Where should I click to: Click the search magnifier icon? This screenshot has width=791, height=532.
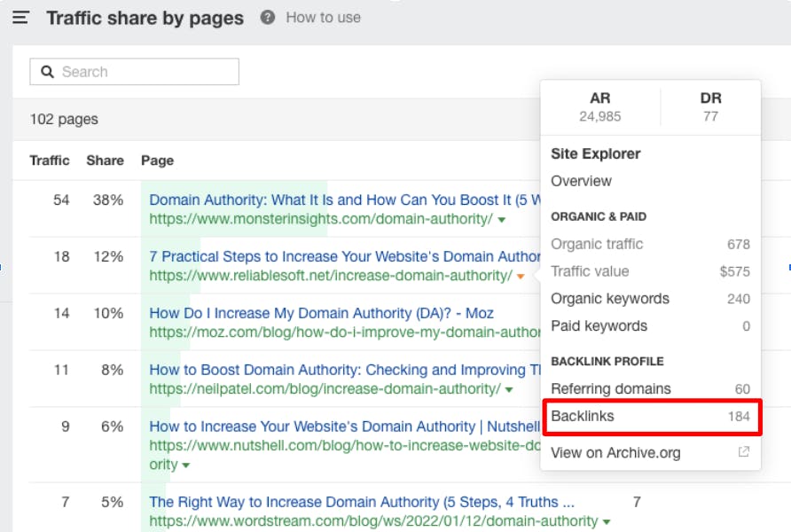tap(47, 72)
